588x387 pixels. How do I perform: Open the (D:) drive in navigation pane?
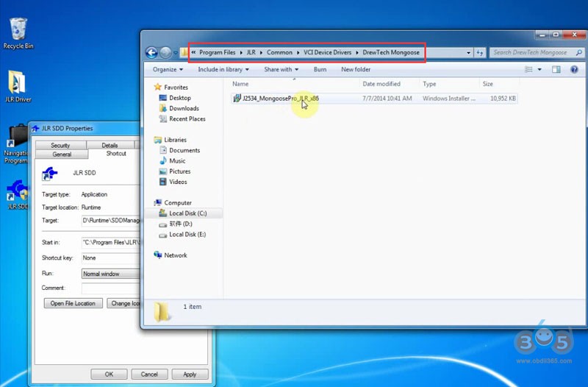180,224
